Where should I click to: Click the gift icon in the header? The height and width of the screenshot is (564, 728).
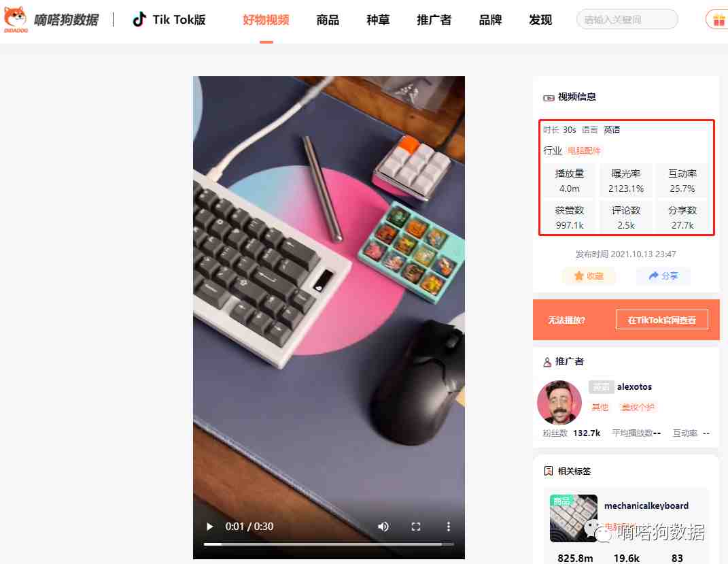[x=718, y=20]
